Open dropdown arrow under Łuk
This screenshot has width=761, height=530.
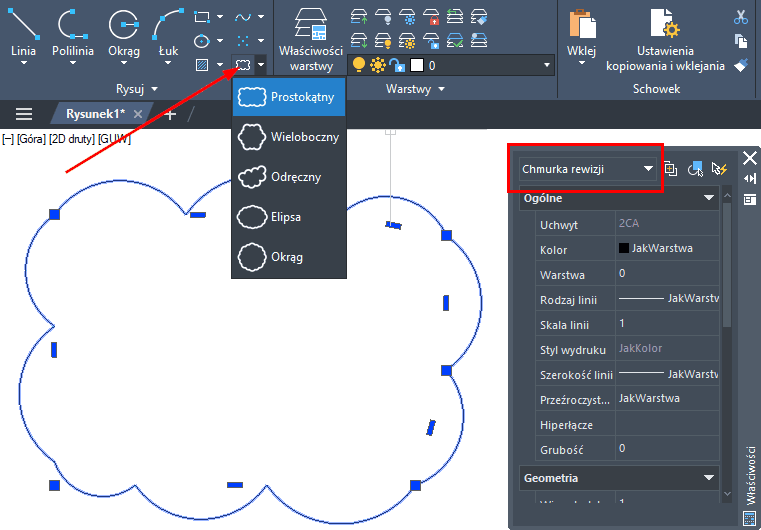coord(168,63)
